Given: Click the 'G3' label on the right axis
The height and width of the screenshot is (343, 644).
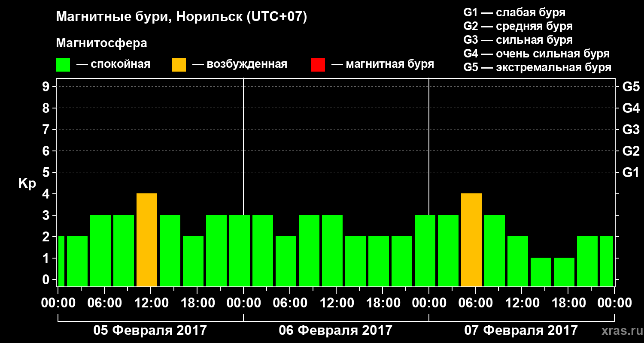Looking at the screenshot, I should [x=631, y=129].
